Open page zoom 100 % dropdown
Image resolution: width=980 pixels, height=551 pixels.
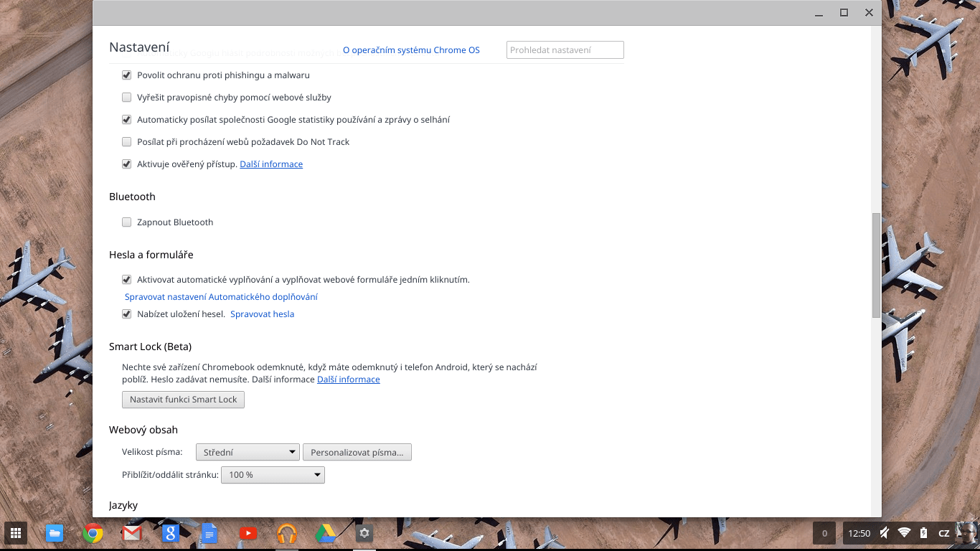[x=273, y=474]
